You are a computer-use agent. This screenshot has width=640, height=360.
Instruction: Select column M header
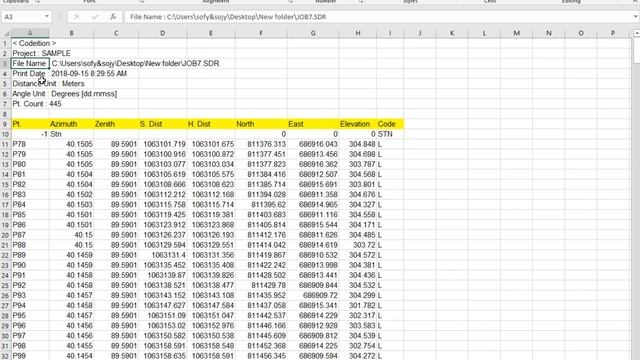tap(516, 33)
